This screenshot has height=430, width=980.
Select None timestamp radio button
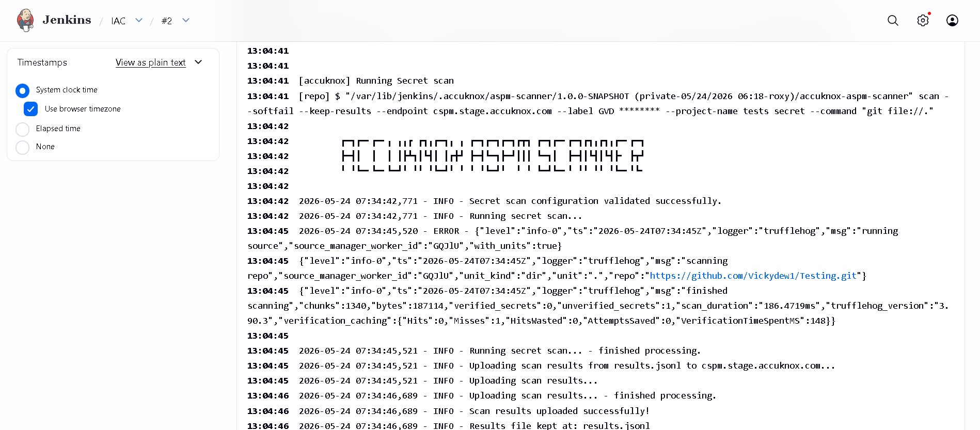pos(22,148)
